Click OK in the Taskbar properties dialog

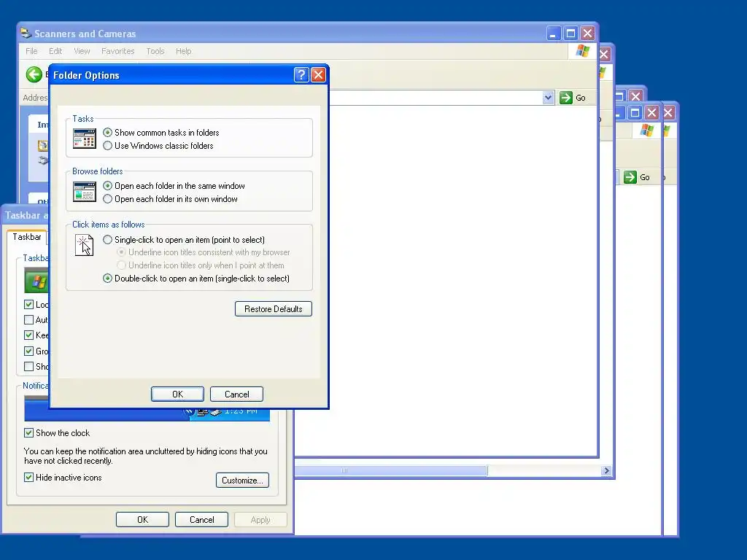(x=142, y=519)
